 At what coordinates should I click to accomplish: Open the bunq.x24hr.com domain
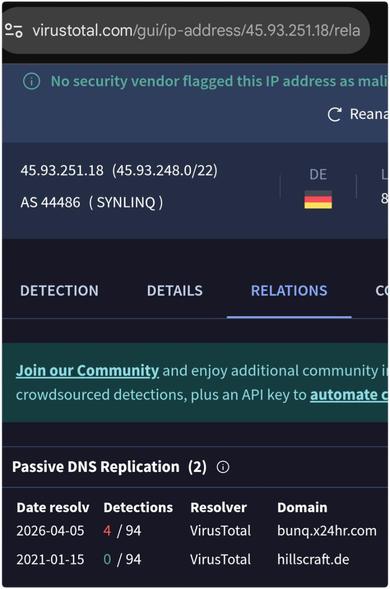click(x=327, y=531)
